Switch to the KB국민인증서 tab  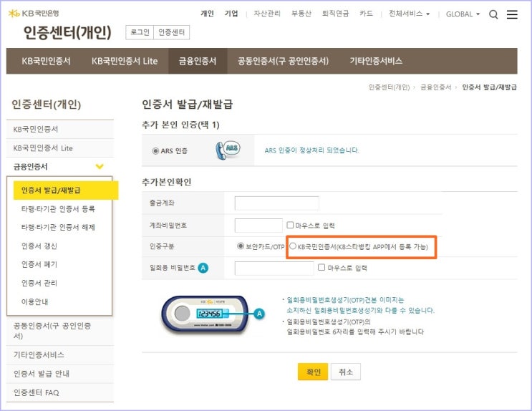46,61
